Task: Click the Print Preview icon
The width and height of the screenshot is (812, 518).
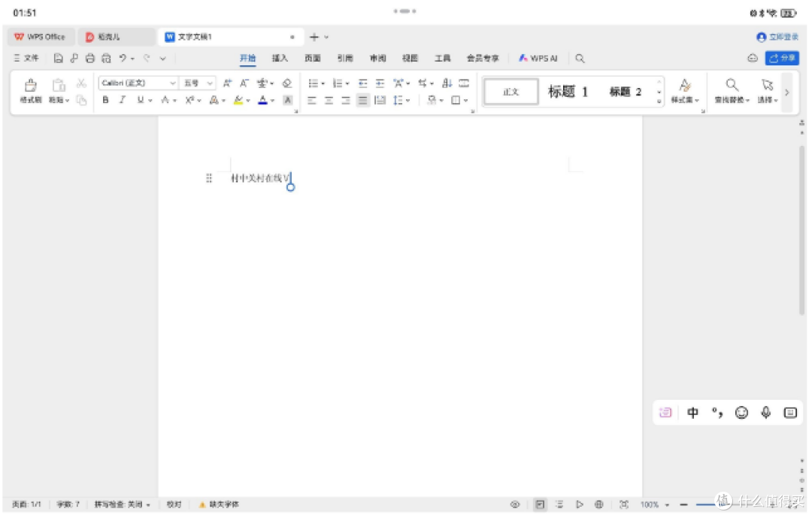Action: click(x=106, y=58)
